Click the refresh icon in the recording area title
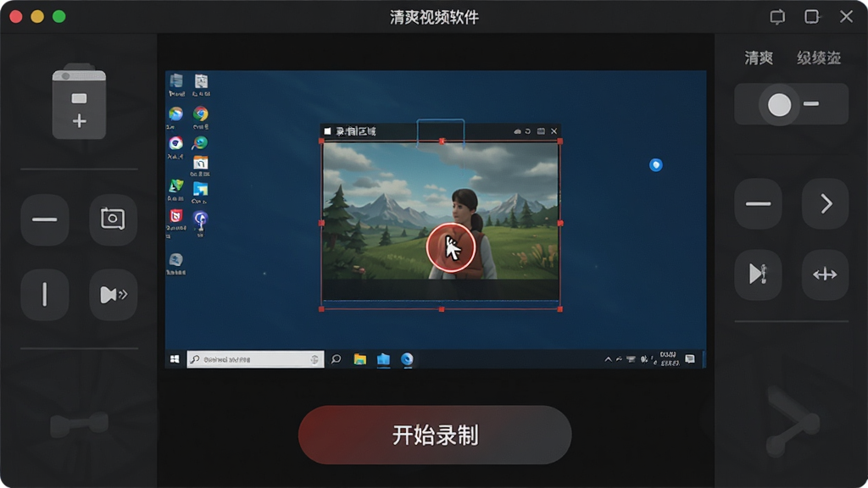This screenshot has height=488, width=868. [527, 131]
